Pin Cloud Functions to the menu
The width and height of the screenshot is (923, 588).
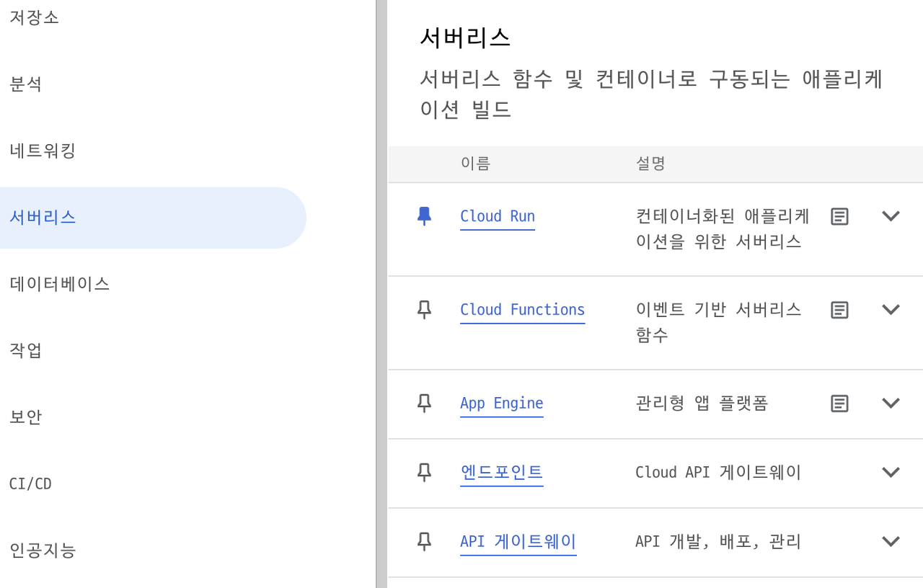tap(424, 310)
